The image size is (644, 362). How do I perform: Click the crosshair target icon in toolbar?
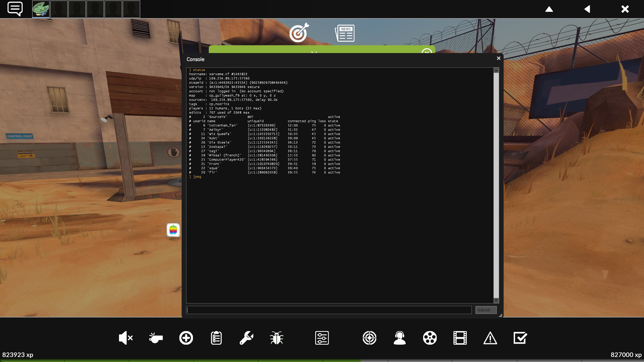[369, 338]
